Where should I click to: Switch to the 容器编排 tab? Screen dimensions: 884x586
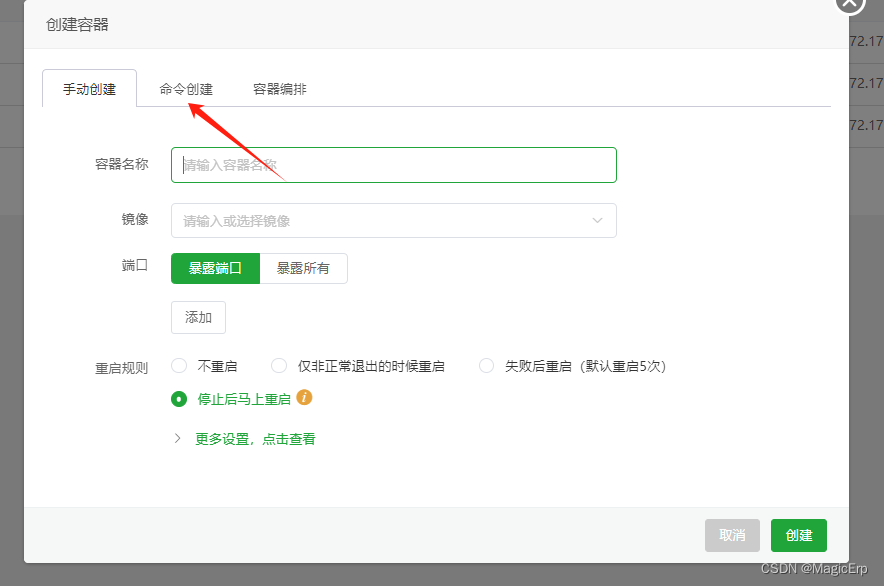click(x=278, y=88)
